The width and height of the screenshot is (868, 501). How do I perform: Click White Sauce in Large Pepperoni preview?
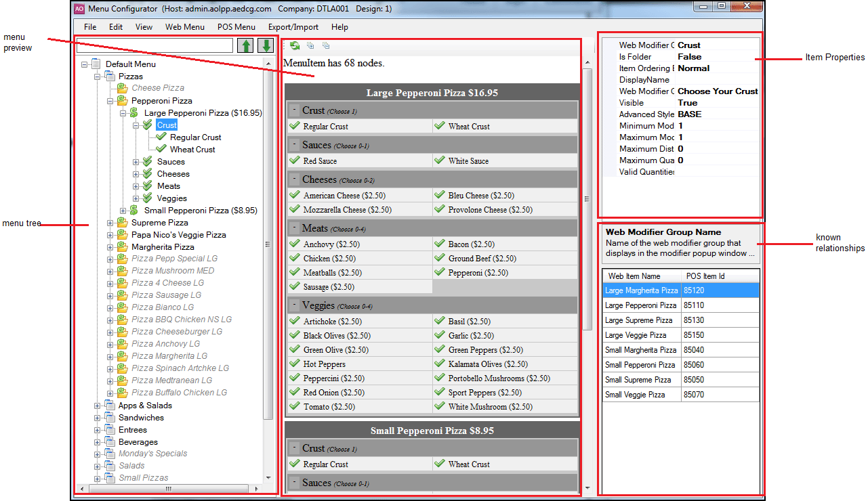(x=468, y=161)
